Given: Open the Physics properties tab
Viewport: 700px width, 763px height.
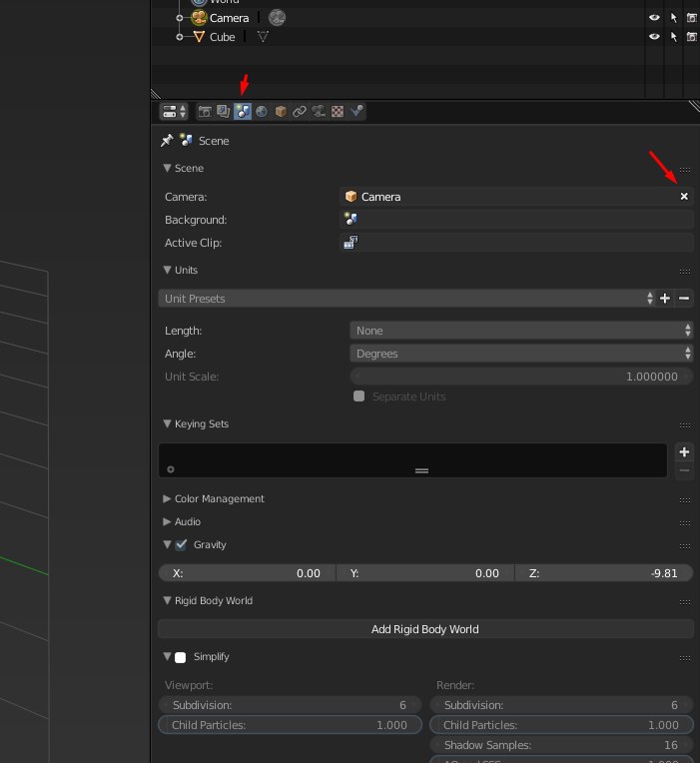Looking at the screenshot, I should click(x=356, y=112).
